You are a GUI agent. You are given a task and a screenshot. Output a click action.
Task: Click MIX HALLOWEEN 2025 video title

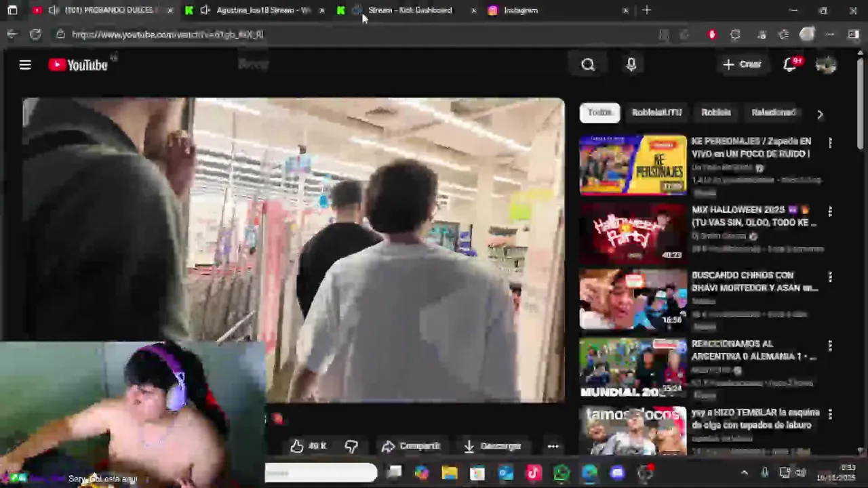point(754,216)
